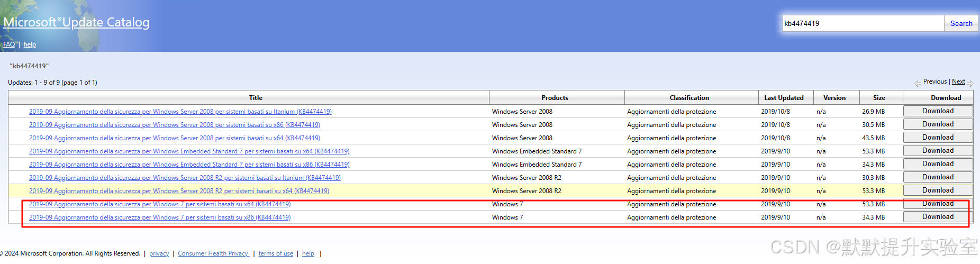Screen dimensions: 980x264
Task: Click Windows Server 2008 R2 product cell in the highlighted row
Action: [527, 191]
